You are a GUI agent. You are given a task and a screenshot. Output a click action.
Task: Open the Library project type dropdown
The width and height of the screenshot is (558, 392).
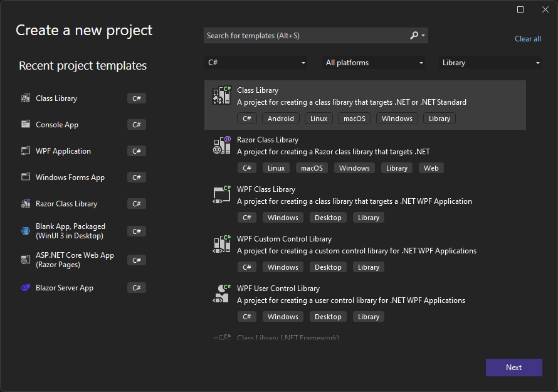tap(490, 63)
